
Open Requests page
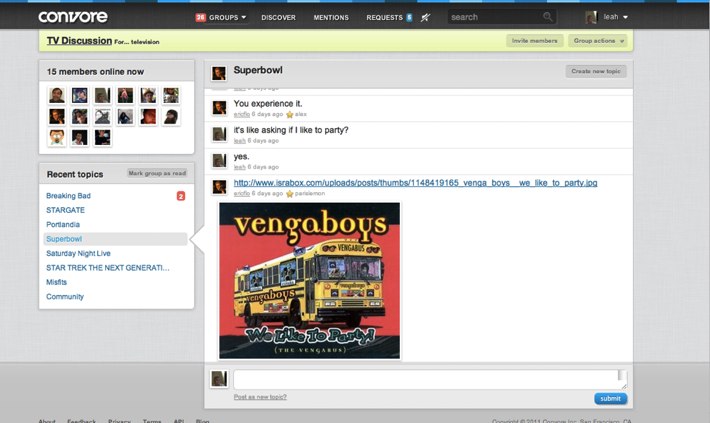pyautogui.click(x=384, y=17)
